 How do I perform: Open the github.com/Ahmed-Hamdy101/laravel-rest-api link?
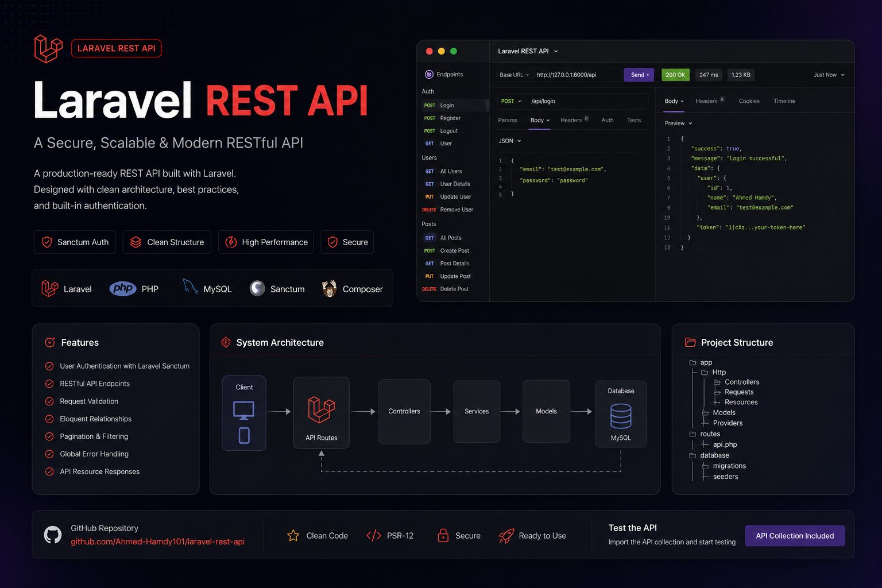pyautogui.click(x=158, y=541)
